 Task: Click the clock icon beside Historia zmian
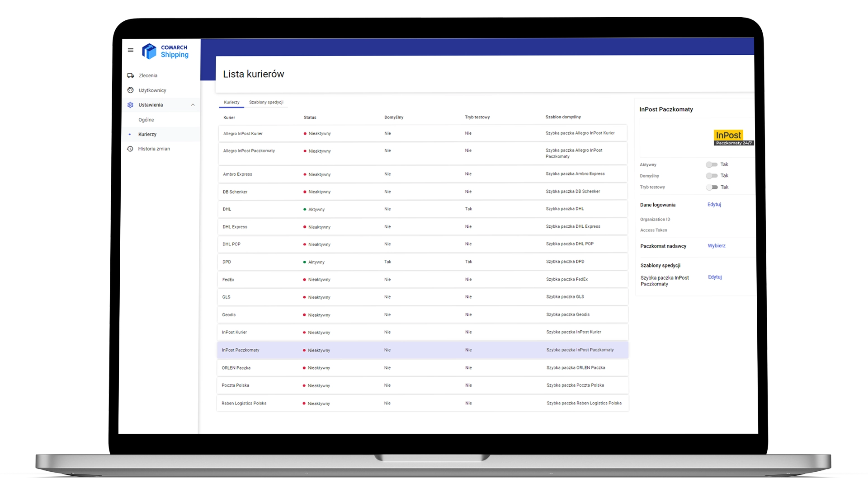coord(130,149)
